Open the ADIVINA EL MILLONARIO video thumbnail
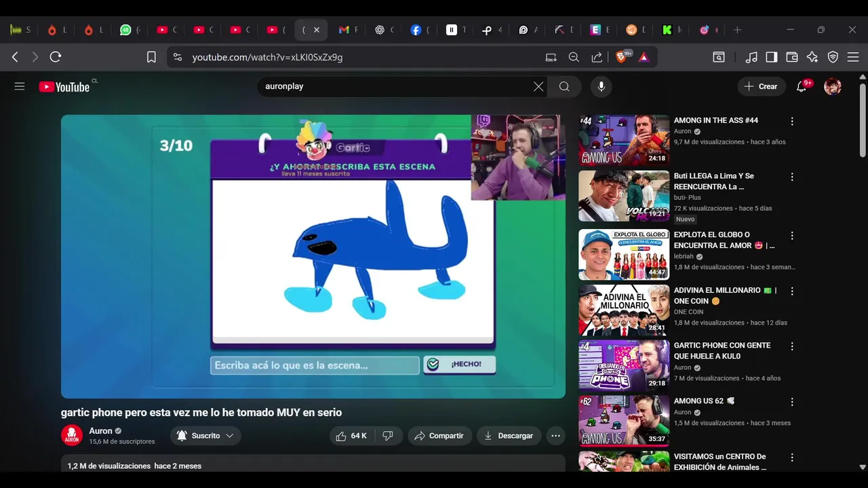The image size is (868, 488). (624, 310)
